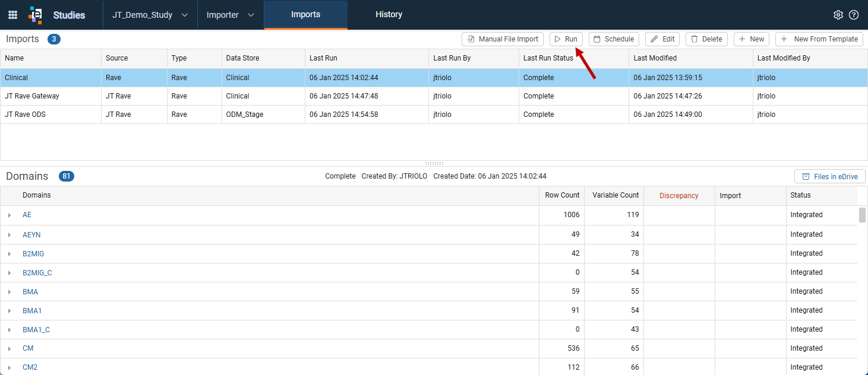Edit the selected import
The height and width of the screenshot is (375, 868).
click(x=662, y=39)
